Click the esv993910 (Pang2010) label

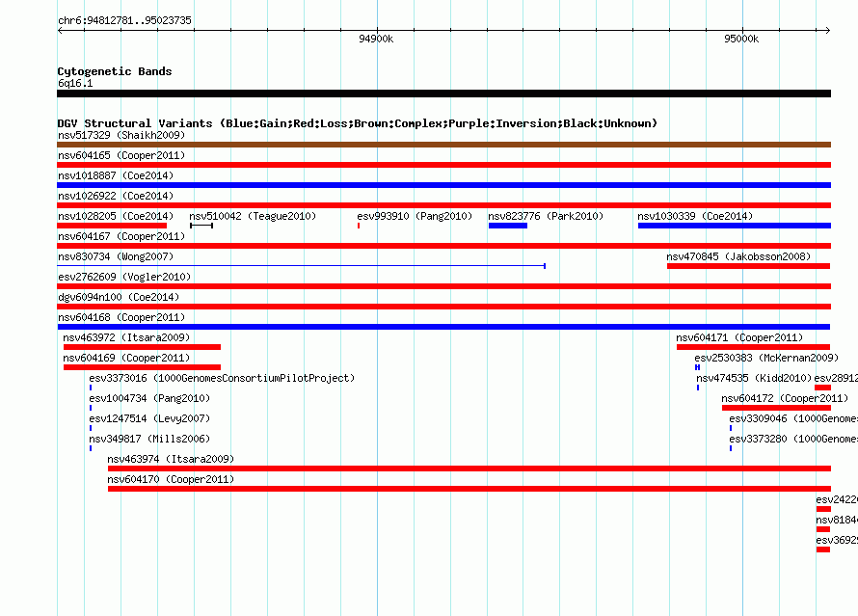pyautogui.click(x=415, y=216)
